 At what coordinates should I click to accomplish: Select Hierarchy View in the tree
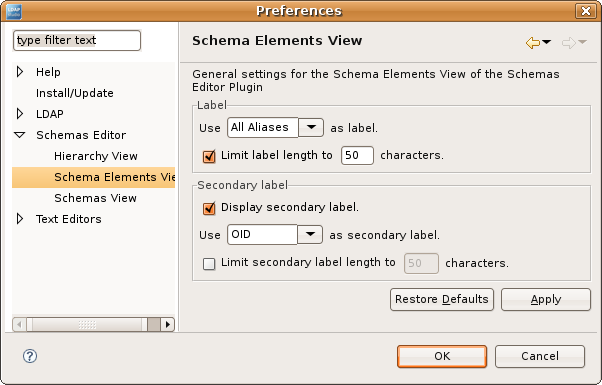(96, 156)
